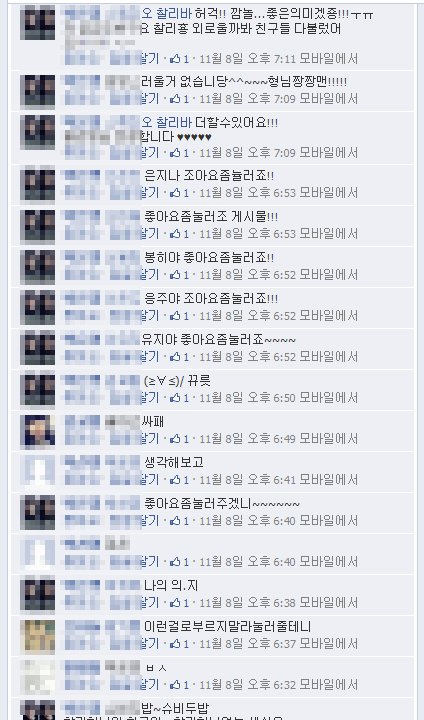Click like link on 봉히야 comment
The height and width of the screenshot is (720, 424).
pyautogui.click(x=150, y=275)
